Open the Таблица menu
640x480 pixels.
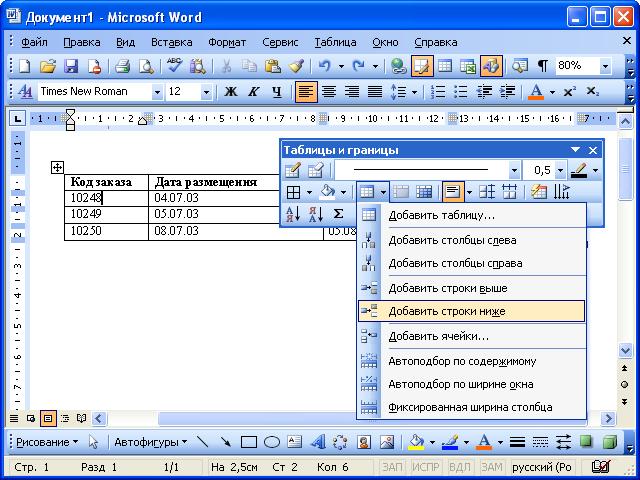click(x=335, y=42)
